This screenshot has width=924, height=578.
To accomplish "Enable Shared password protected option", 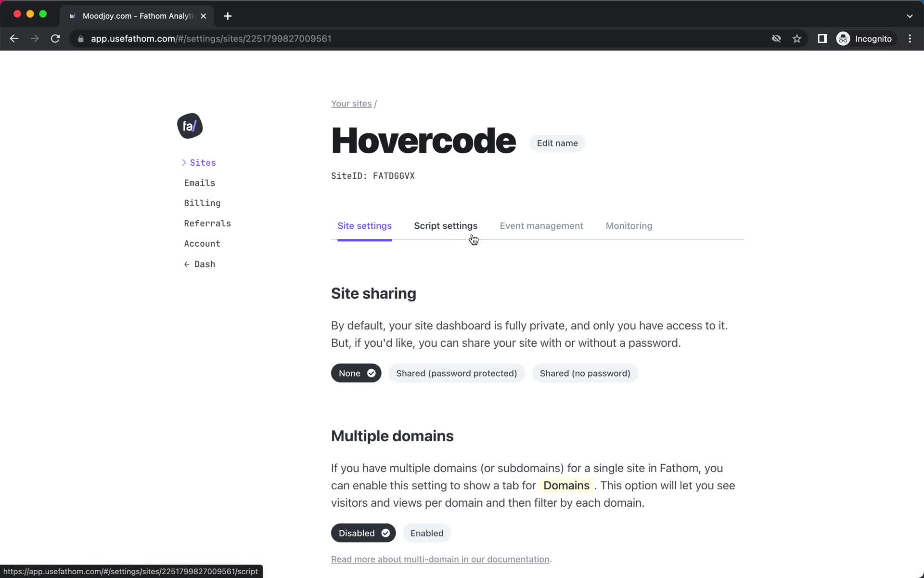I will point(456,373).
